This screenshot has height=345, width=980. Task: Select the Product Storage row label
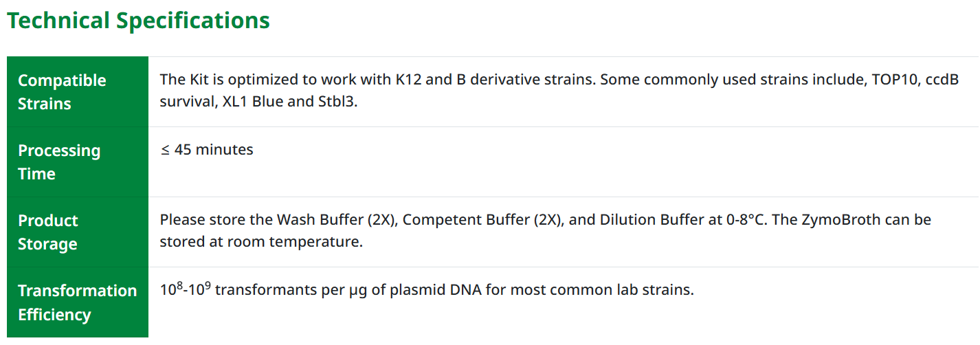[x=48, y=232]
